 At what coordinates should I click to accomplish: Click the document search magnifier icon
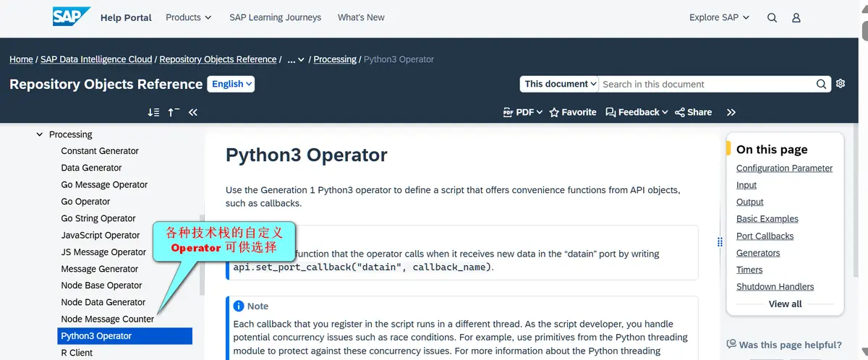point(822,84)
